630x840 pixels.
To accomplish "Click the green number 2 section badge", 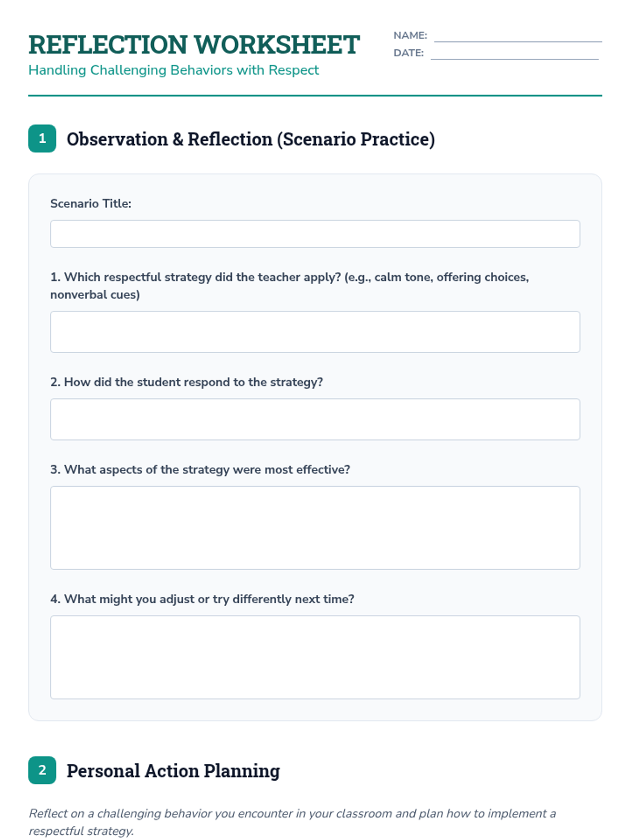I will (42, 770).
